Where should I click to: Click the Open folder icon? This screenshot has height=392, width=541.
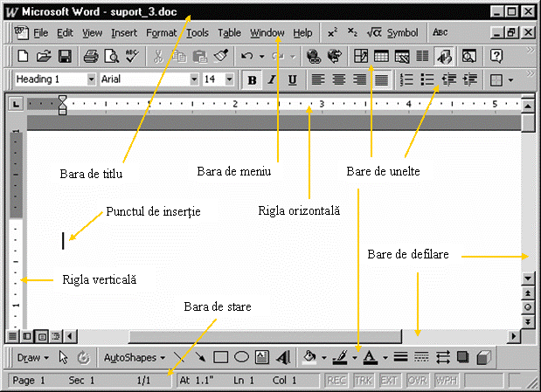pyautogui.click(x=45, y=56)
